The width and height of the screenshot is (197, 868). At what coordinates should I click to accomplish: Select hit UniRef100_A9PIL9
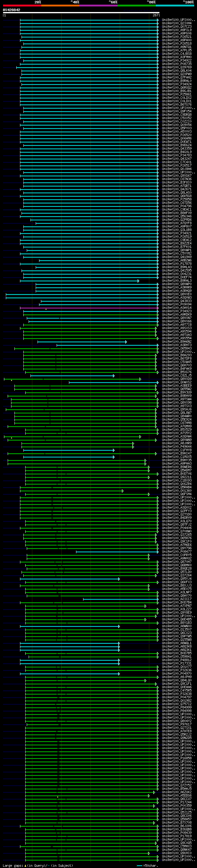point(177,30)
